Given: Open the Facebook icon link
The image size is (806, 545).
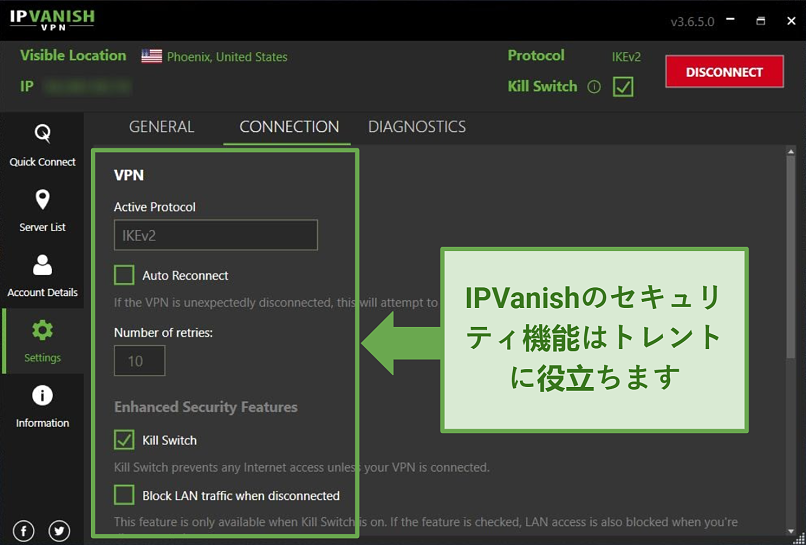Looking at the screenshot, I should pos(24,531).
